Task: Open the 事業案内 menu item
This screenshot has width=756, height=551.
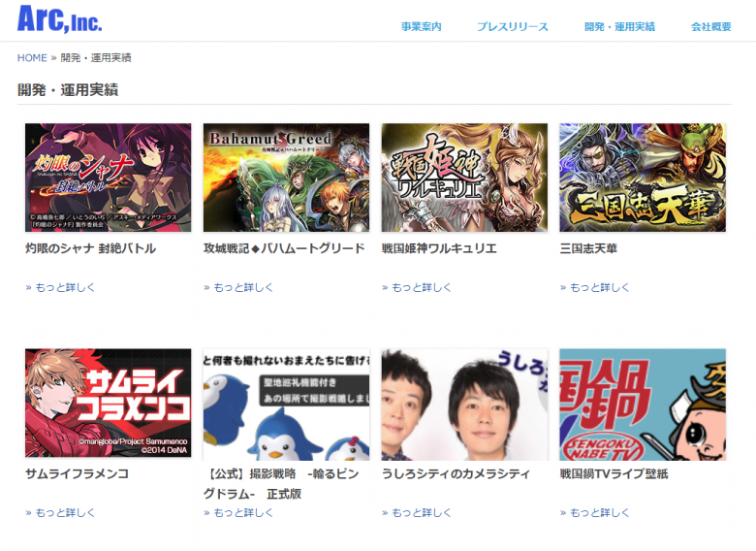Action: [x=422, y=26]
